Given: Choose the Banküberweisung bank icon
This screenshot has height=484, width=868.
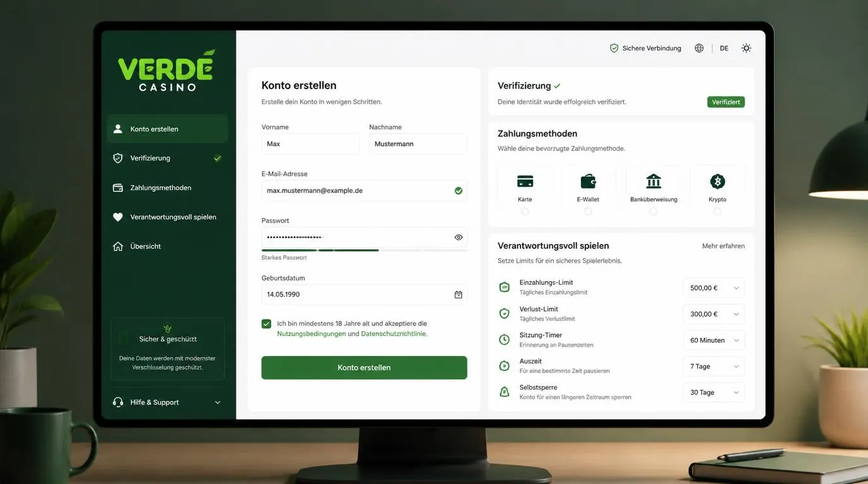Looking at the screenshot, I should pos(654,181).
